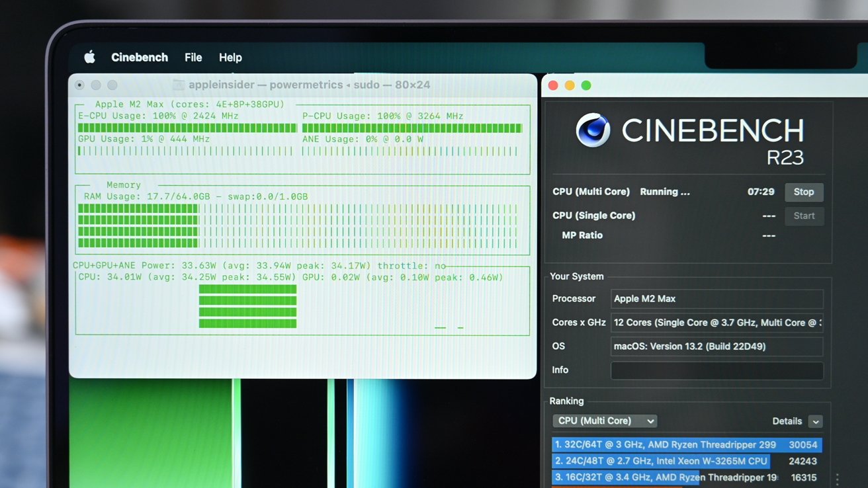Screen dimensions: 868x488
Task: Click the Start button for Single Core
Action: click(x=804, y=216)
